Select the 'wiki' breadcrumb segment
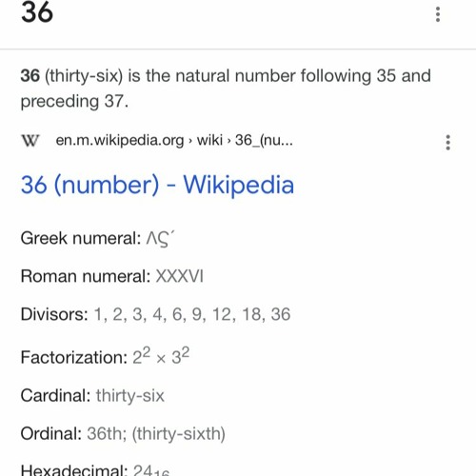Viewport: 476px width, 476px height. pyautogui.click(x=209, y=140)
